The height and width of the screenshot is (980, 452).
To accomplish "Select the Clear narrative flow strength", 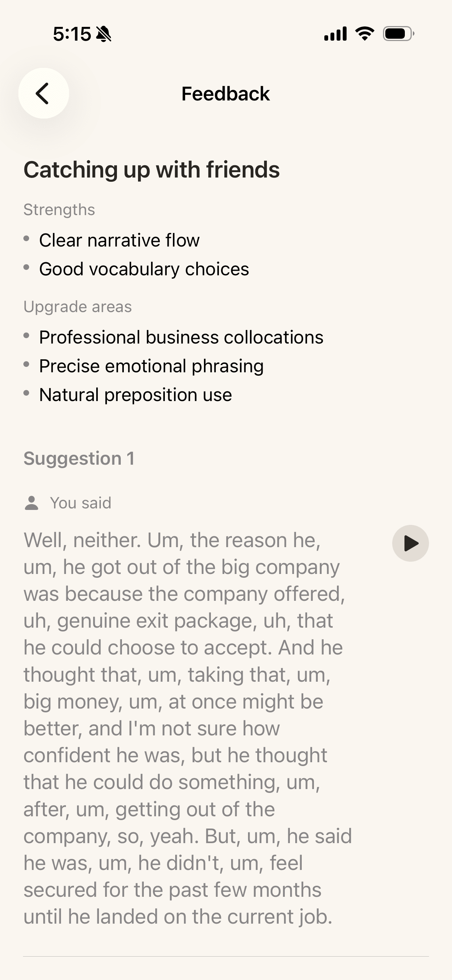I will (119, 240).
